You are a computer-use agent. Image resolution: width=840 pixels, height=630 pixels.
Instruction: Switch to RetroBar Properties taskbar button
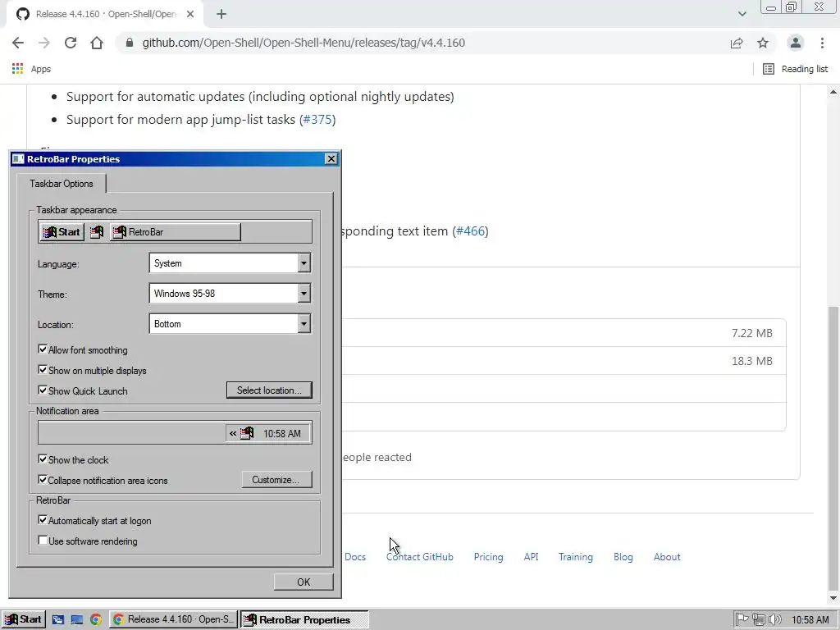coord(304,620)
